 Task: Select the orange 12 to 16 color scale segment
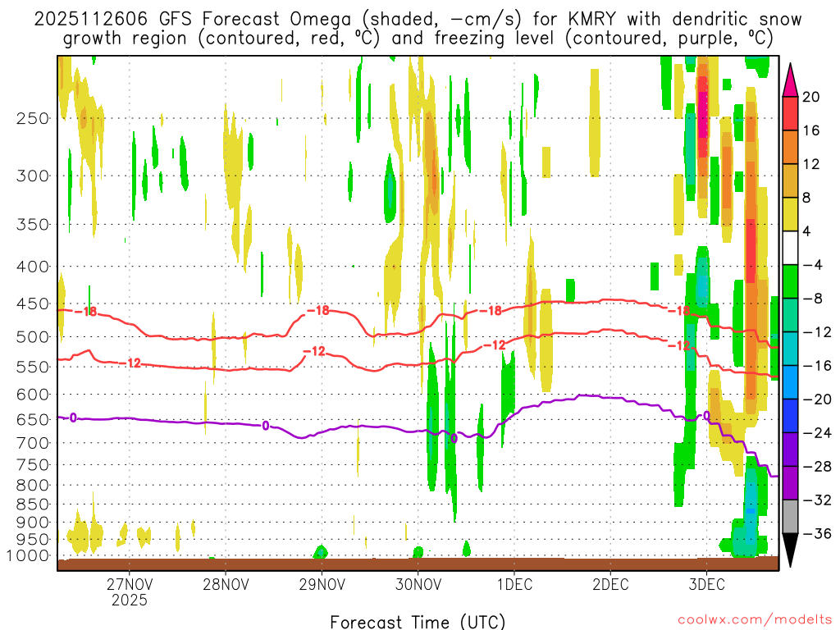click(790, 148)
